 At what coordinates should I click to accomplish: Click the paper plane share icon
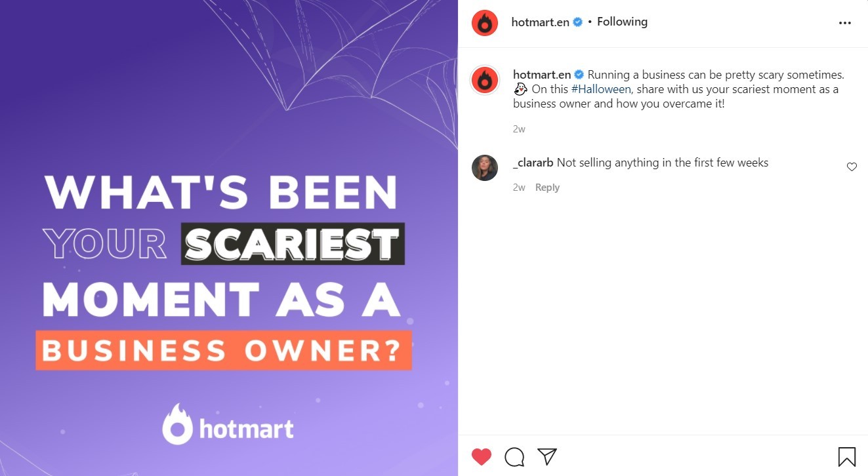547,456
